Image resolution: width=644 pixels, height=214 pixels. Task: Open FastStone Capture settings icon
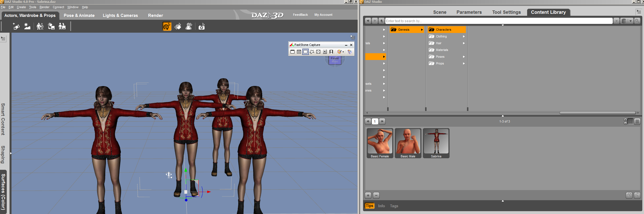(350, 52)
